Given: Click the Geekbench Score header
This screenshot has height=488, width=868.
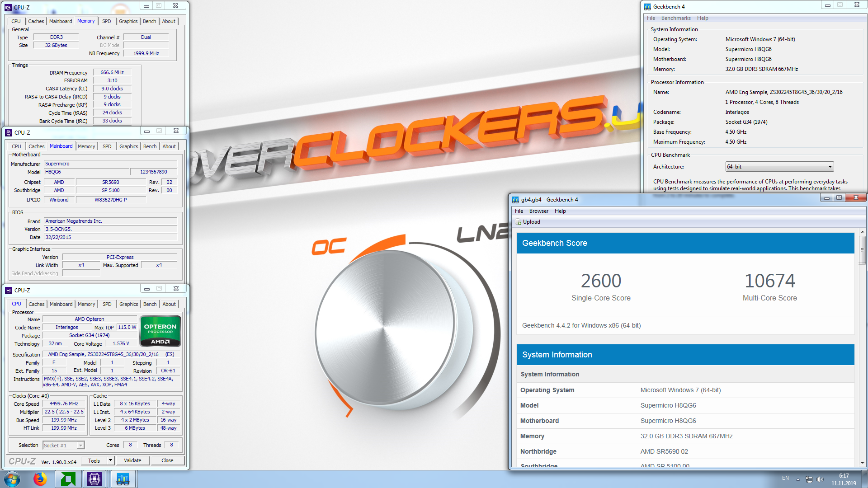Looking at the screenshot, I should (685, 243).
